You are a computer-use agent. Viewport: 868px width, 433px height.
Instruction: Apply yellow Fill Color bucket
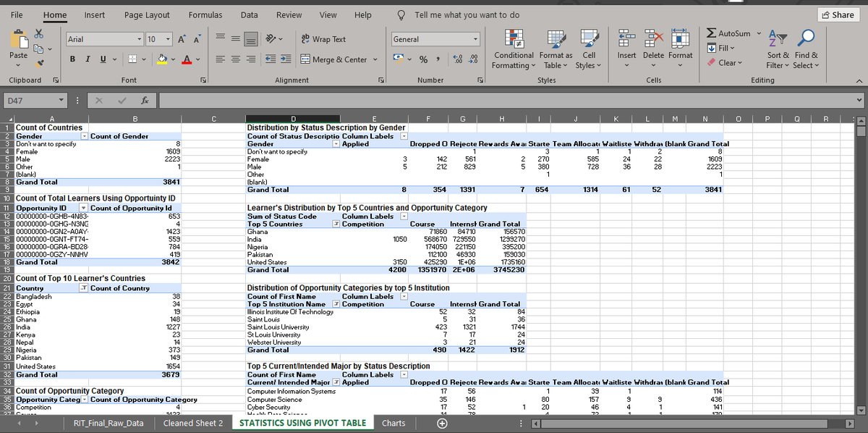click(163, 59)
